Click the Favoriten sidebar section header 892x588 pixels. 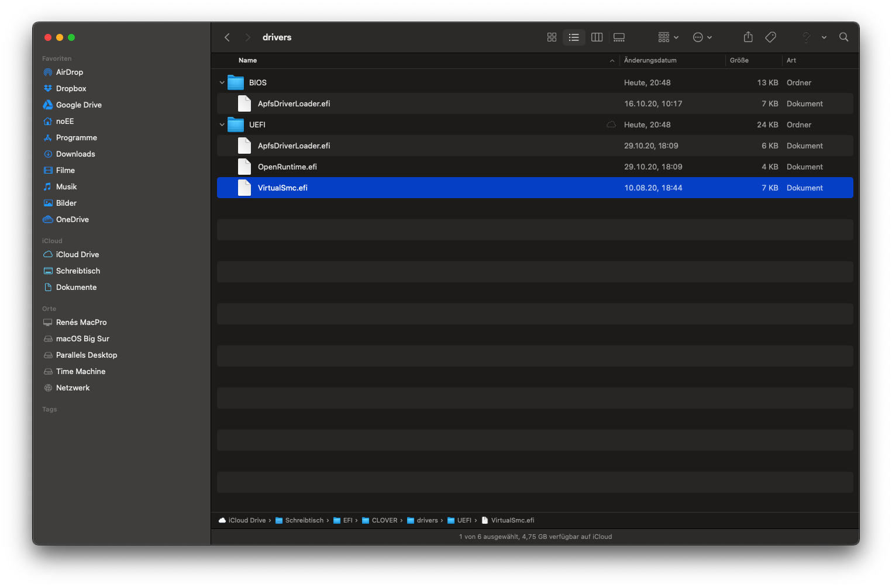coord(57,58)
